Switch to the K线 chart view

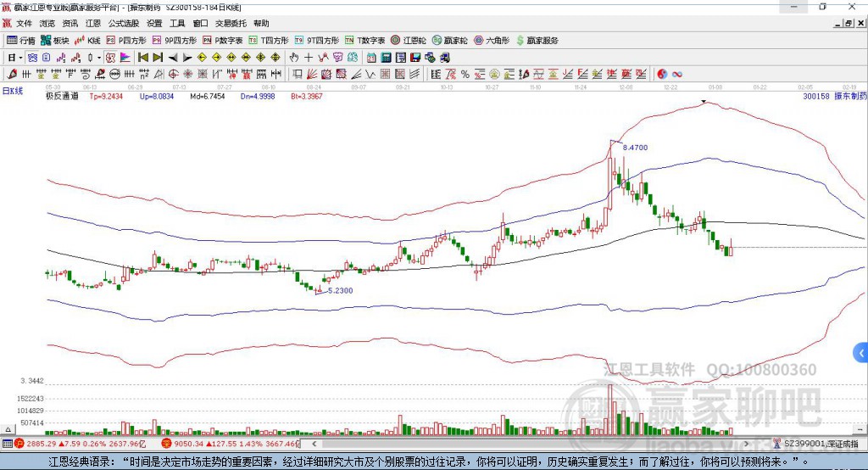[x=87, y=41]
